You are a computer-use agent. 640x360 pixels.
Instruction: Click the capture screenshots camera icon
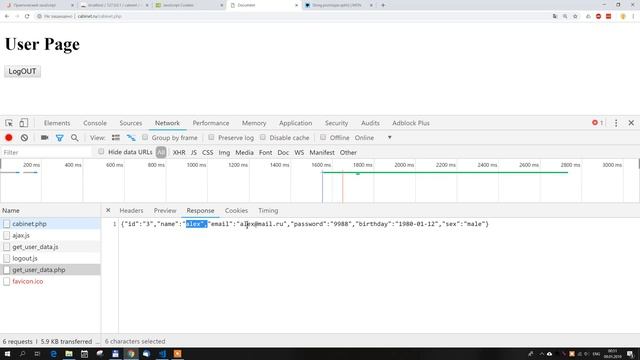[44, 138]
